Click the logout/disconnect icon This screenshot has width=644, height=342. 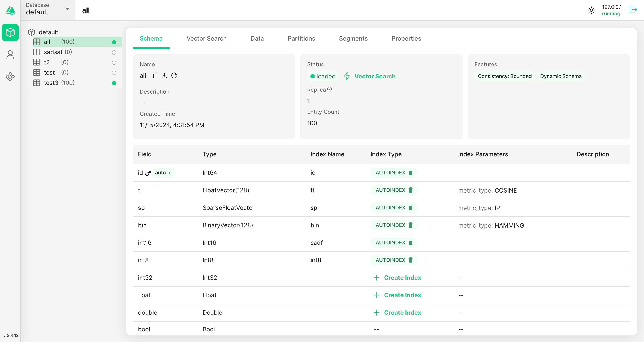coord(633,10)
